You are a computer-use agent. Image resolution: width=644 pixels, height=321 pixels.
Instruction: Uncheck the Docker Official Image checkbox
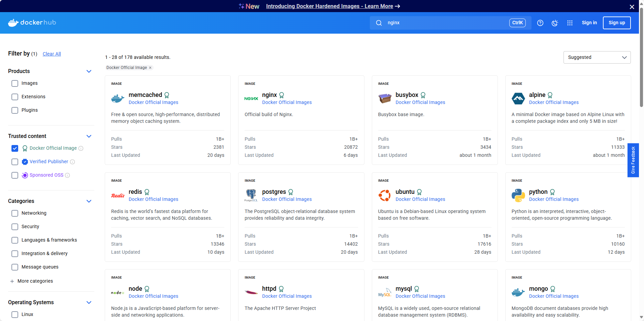point(15,148)
